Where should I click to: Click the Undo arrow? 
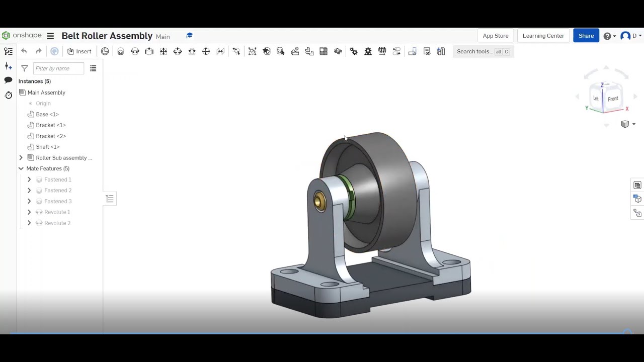24,51
